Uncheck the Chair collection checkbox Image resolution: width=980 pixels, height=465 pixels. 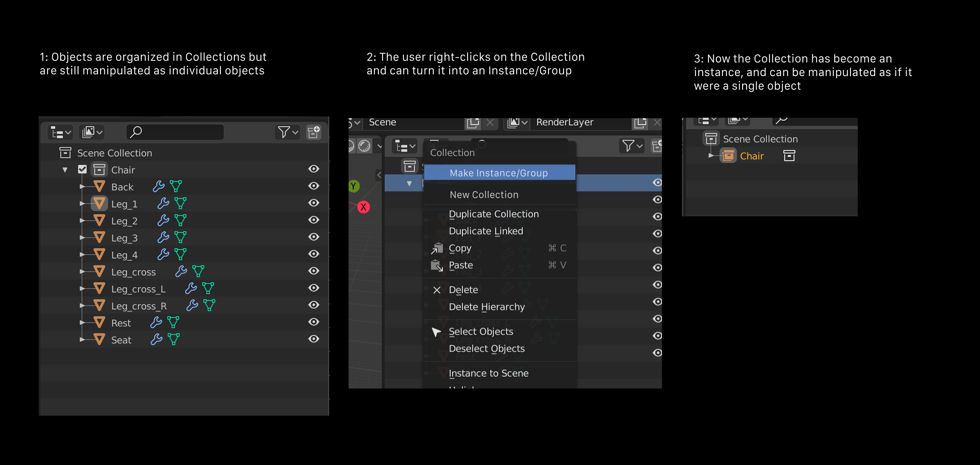point(82,170)
